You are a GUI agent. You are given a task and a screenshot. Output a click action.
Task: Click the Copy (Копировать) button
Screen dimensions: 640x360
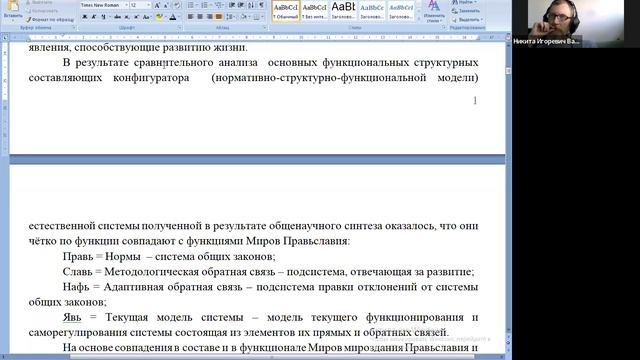pos(42,11)
